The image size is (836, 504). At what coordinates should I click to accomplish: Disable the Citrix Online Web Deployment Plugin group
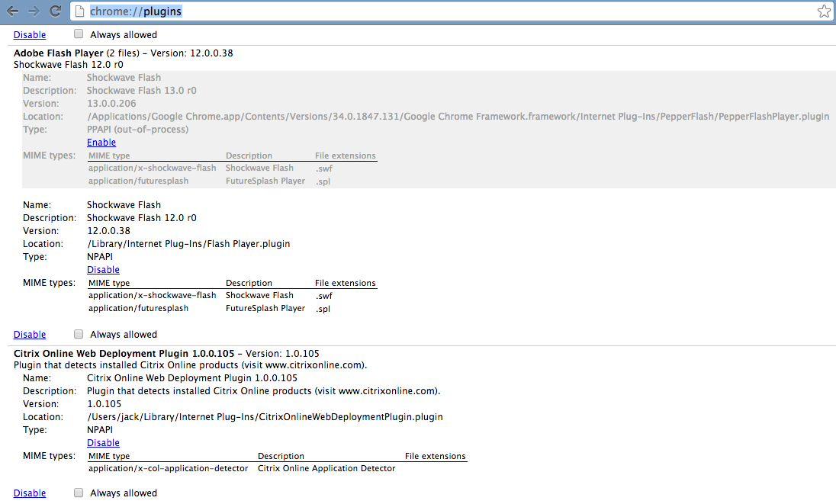(29, 493)
